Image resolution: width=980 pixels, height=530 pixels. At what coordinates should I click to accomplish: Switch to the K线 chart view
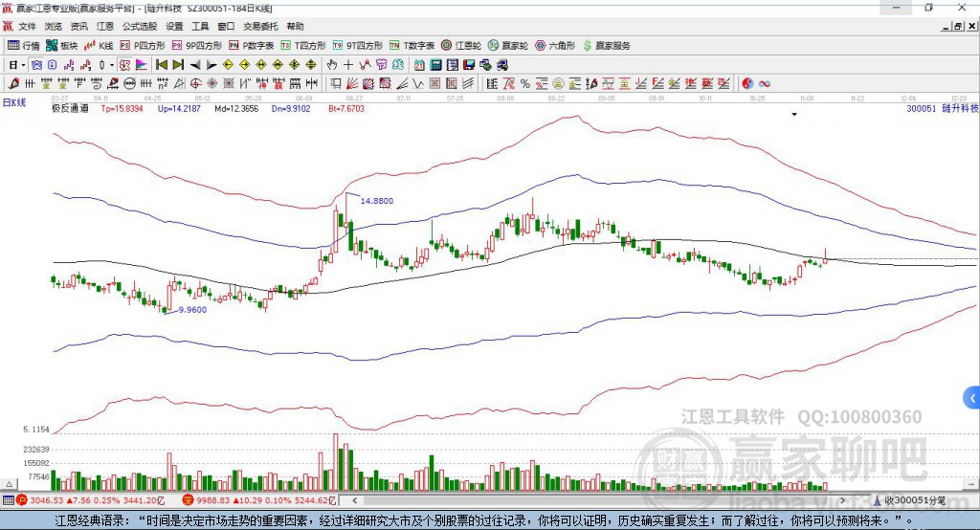click(99, 46)
